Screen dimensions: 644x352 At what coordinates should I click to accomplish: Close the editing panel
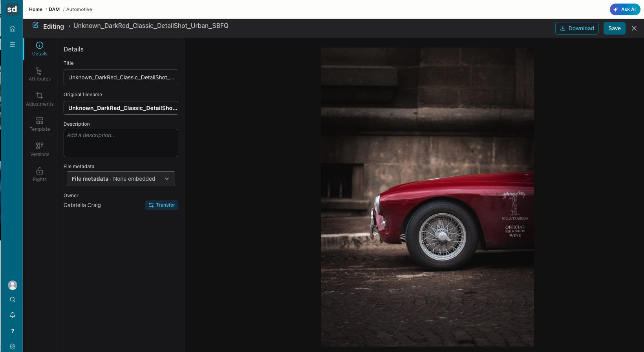pyautogui.click(x=634, y=28)
